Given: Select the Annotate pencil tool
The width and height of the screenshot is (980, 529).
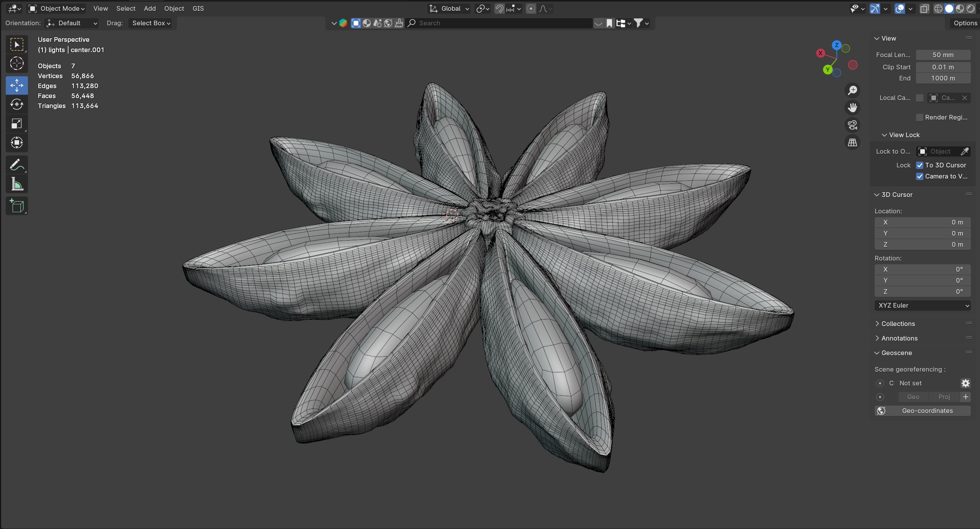Looking at the screenshot, I should [16, 165].
